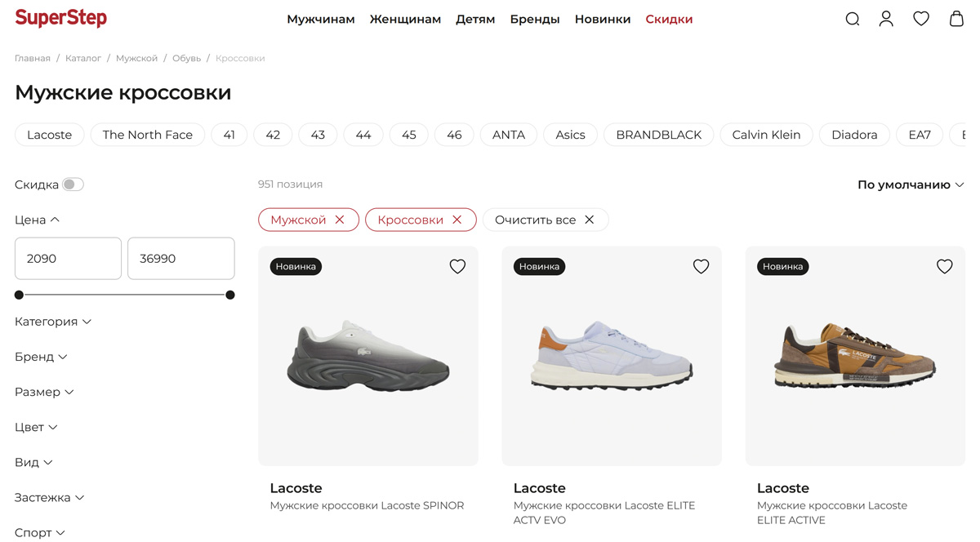Open the По умолчанию sorting dropdown
This screenshot has height=542, width=980.
click(x=911, y=184)
